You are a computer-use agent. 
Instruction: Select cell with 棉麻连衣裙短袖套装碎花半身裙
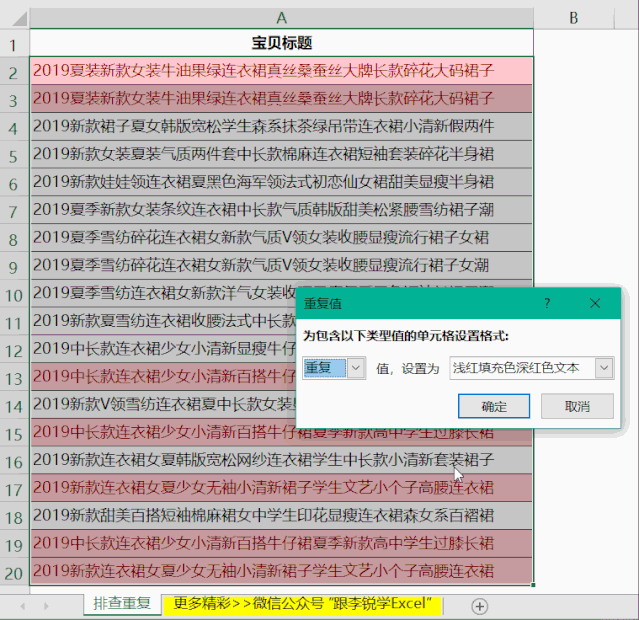pyautogui.click(x=282, y=154)
